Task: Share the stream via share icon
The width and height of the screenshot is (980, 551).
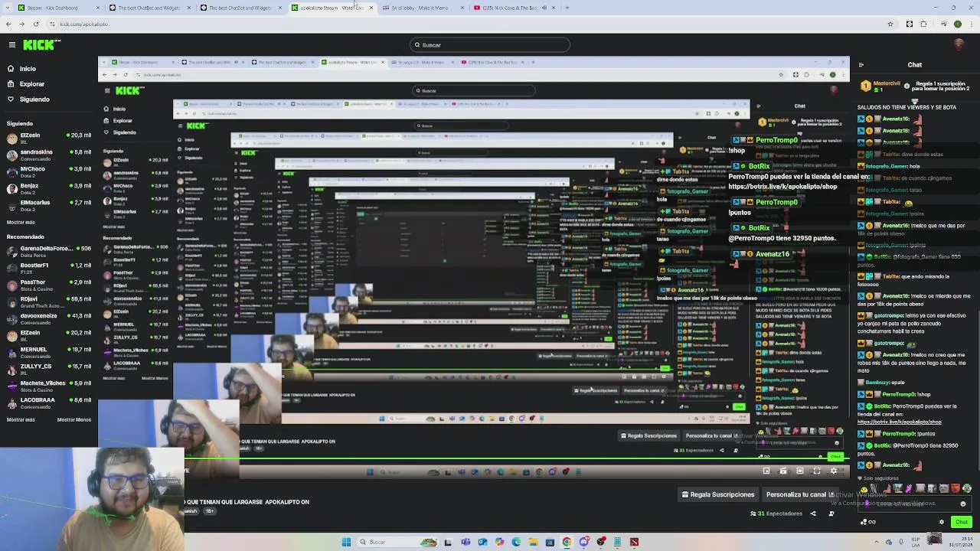Action: pyautogui.click(x=813, y=514)
